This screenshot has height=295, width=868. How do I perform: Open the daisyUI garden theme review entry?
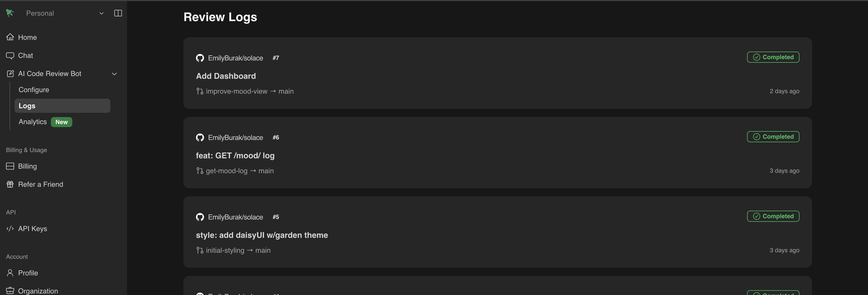[x=262, y=235]
